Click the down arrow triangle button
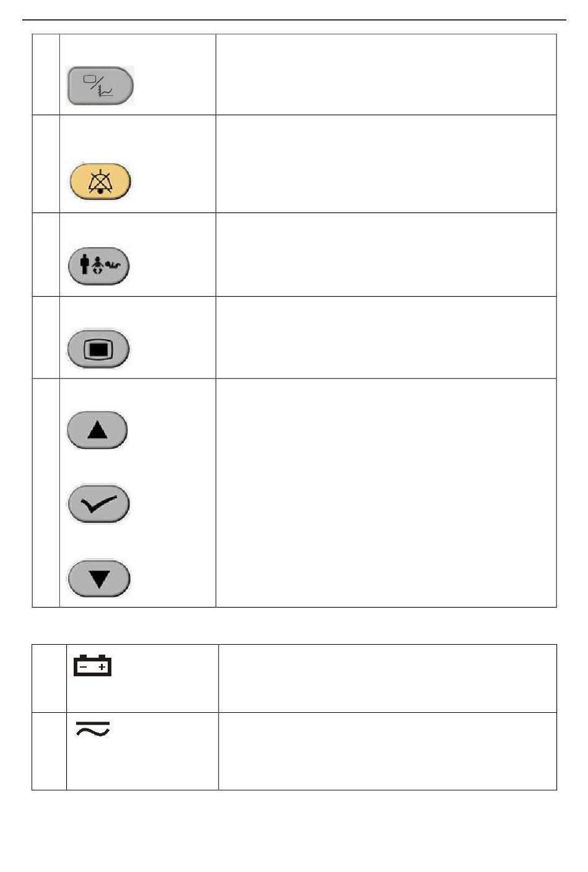The image size is (588, 872). (99, 578)
